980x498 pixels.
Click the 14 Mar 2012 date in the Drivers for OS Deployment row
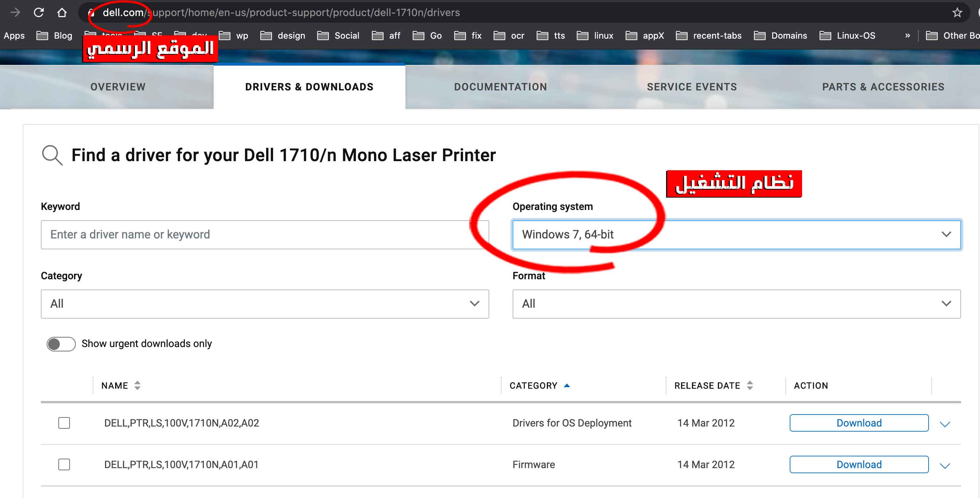(706, 423)
